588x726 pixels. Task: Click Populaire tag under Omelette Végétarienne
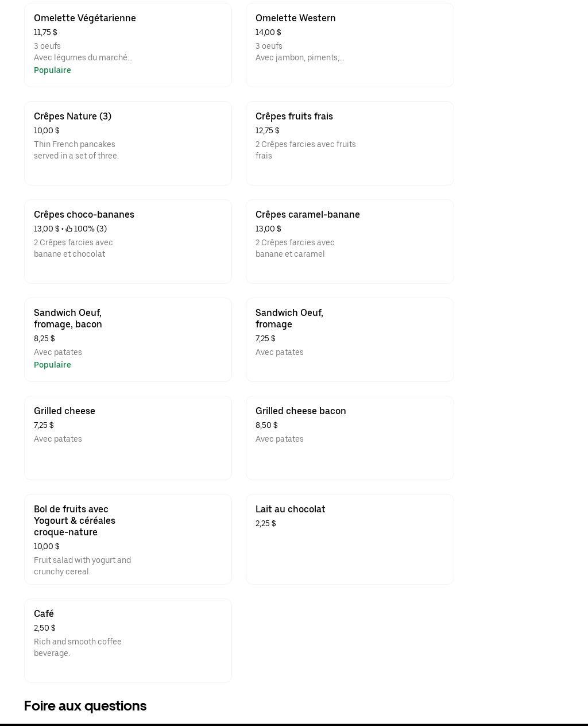coord(52,70)
